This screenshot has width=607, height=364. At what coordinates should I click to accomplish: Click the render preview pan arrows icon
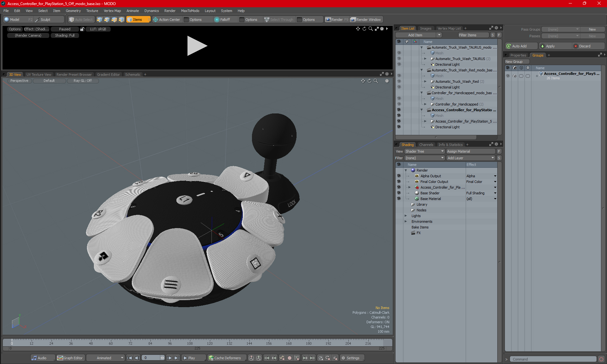coord(358,29)
